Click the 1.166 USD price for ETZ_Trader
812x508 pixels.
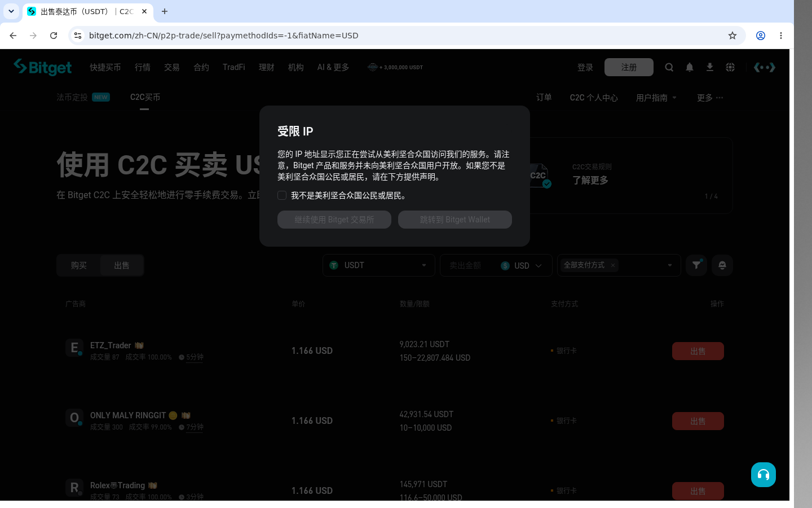[x=312, y=351]
